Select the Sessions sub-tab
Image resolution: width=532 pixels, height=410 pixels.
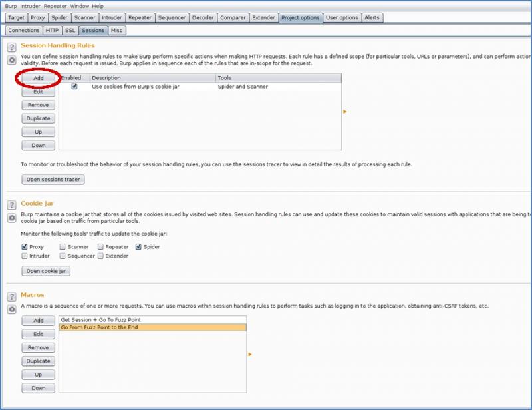(x=93, y=30)
